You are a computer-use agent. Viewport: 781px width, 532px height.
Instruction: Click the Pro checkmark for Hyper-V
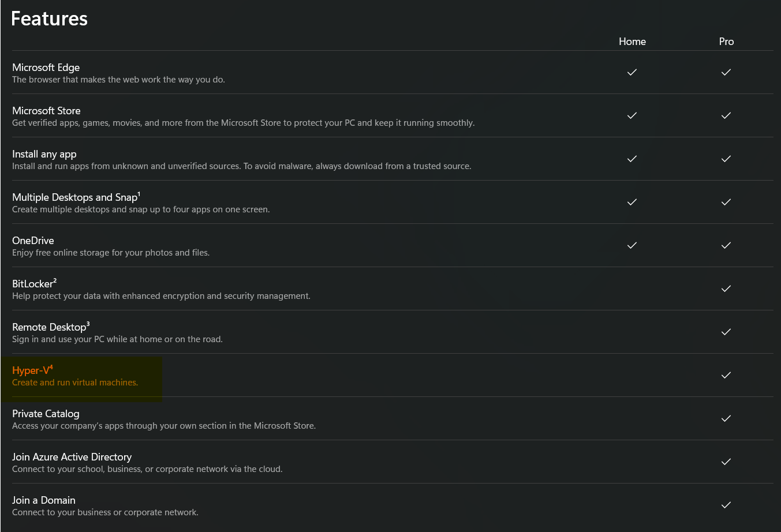(726, 375)
